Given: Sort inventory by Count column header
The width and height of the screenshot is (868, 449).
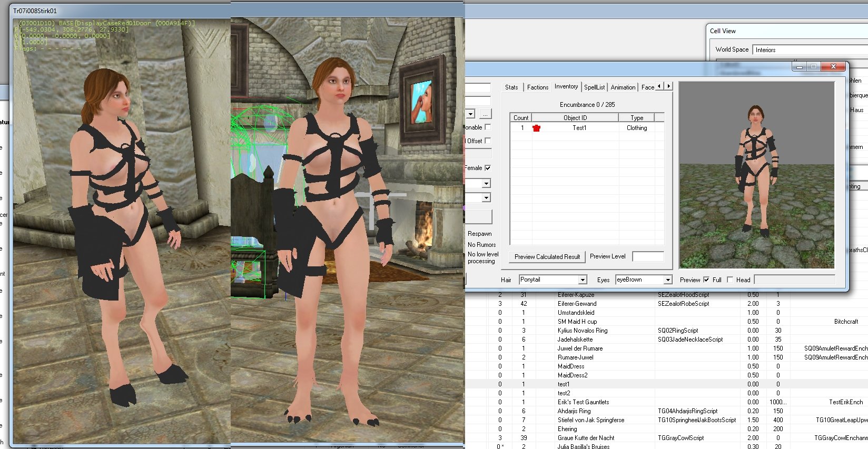Looking at the screenshot, I should click(521, 118).
